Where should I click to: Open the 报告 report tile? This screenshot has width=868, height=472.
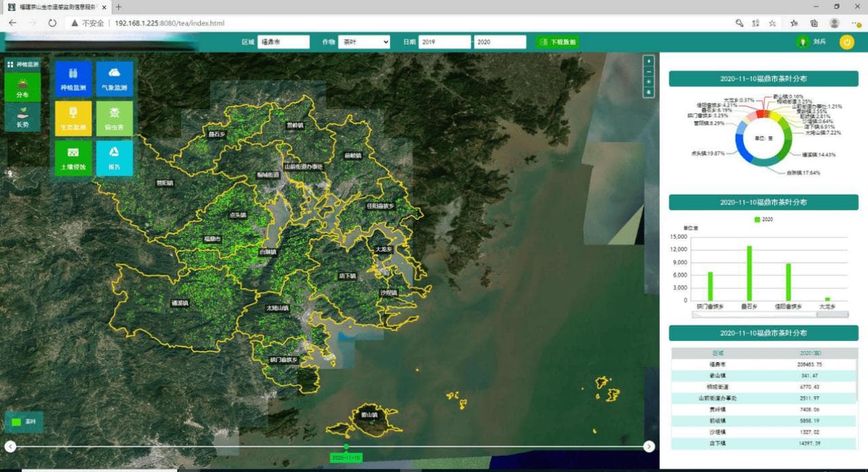(x=114, y=158)
